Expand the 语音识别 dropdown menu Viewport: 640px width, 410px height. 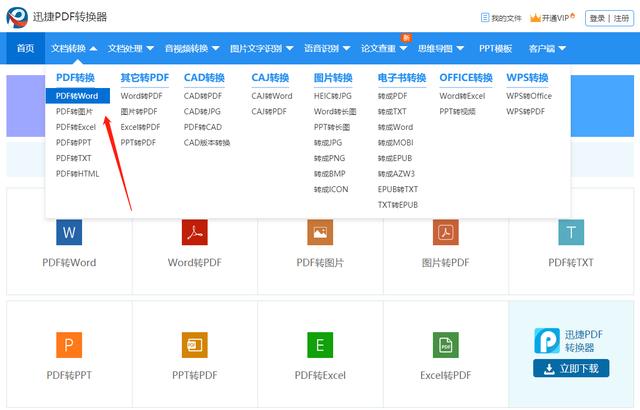(x=327, y=49)
